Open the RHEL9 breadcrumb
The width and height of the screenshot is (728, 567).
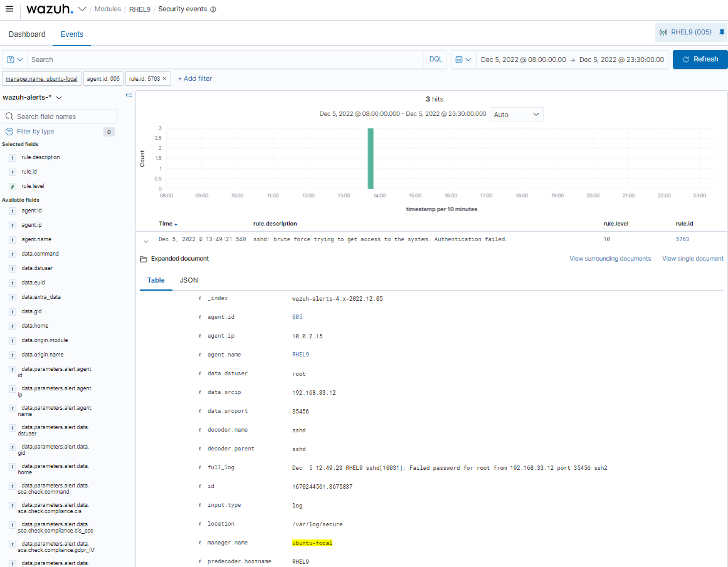tap(140, 9)
